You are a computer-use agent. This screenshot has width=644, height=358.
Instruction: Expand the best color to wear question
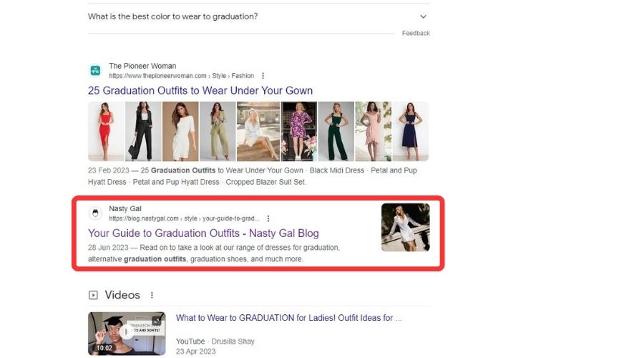click(x=423, y=17)
